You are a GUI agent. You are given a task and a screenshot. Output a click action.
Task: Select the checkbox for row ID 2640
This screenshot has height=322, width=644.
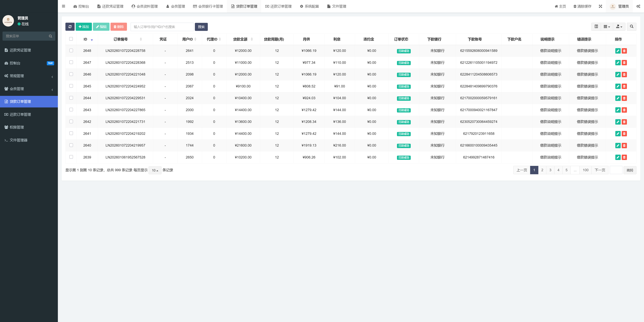(x=71, y=145)
